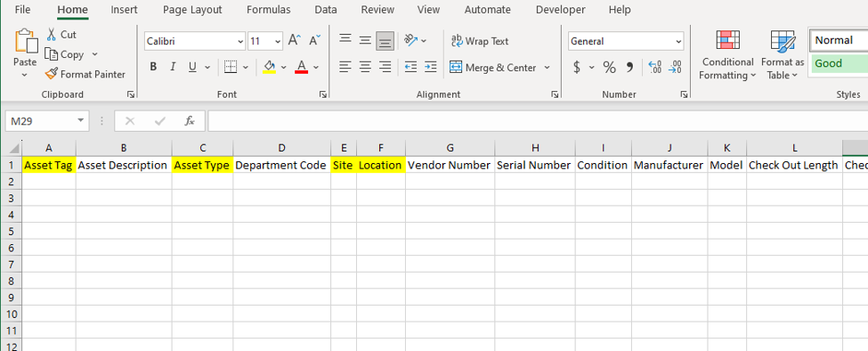Image resolution: width=868 pixels, height=351 pixels.
Task: Switch to the Formulas tab
Action: (269, 10)
